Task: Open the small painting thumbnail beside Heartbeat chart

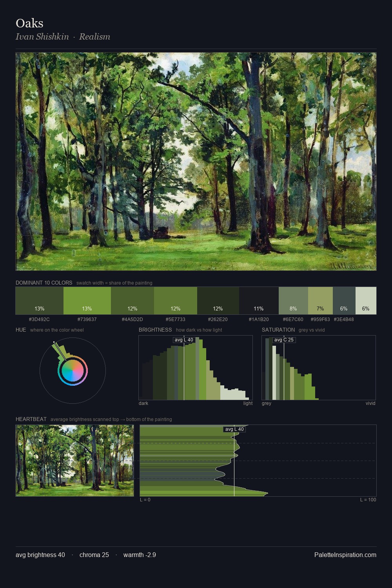Action: [x=74, y=461]
